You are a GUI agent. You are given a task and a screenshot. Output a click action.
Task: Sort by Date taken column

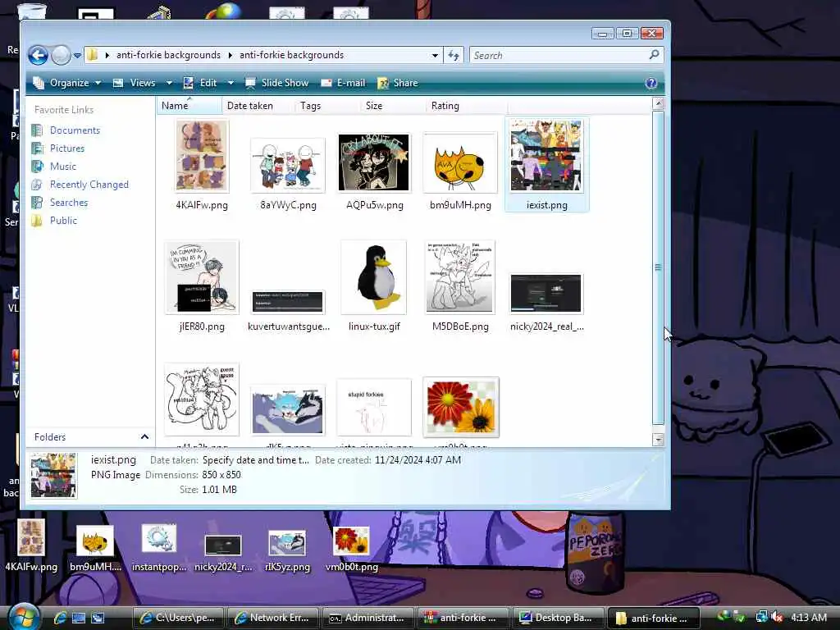coord(258,106)
